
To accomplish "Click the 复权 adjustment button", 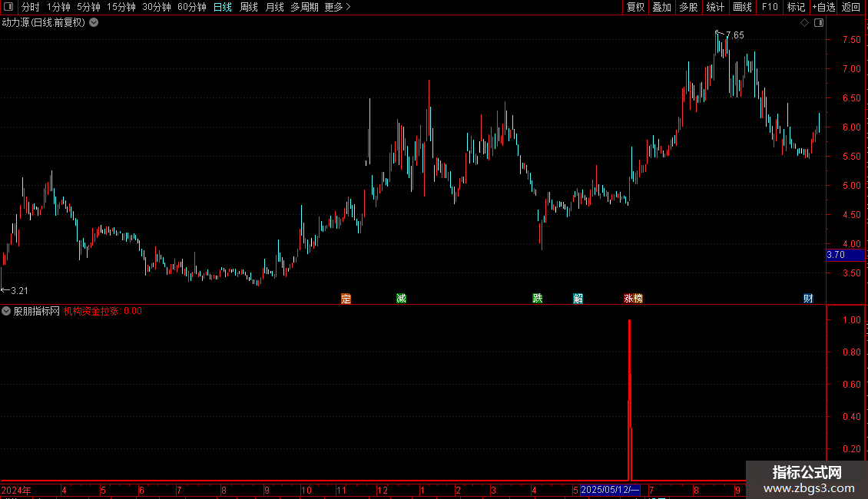I will pyautogui.click(x=635, y=7).
